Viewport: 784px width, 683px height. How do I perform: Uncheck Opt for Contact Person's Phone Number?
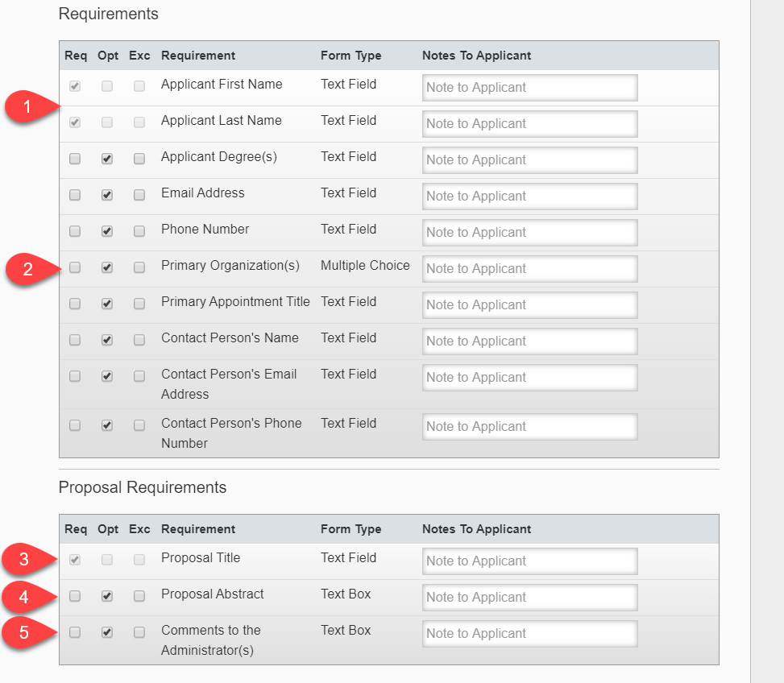pyautogui.click(x=107, y=425)
